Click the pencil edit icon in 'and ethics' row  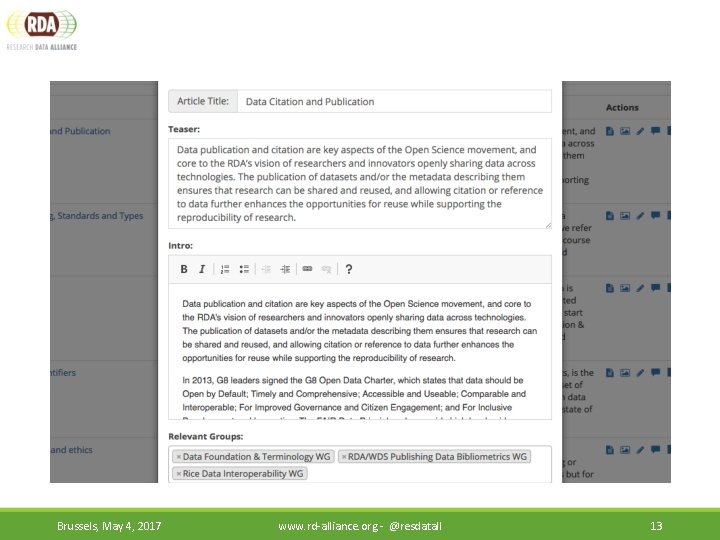coord(640,450)
